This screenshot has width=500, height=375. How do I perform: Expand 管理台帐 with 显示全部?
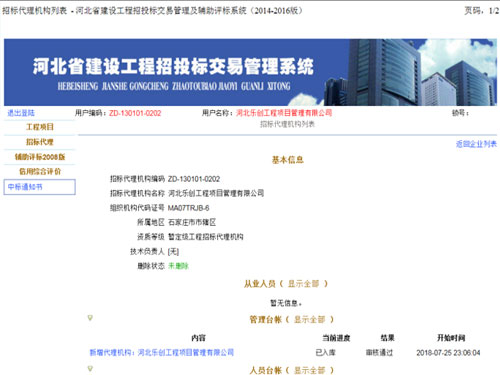click(309, 320)
